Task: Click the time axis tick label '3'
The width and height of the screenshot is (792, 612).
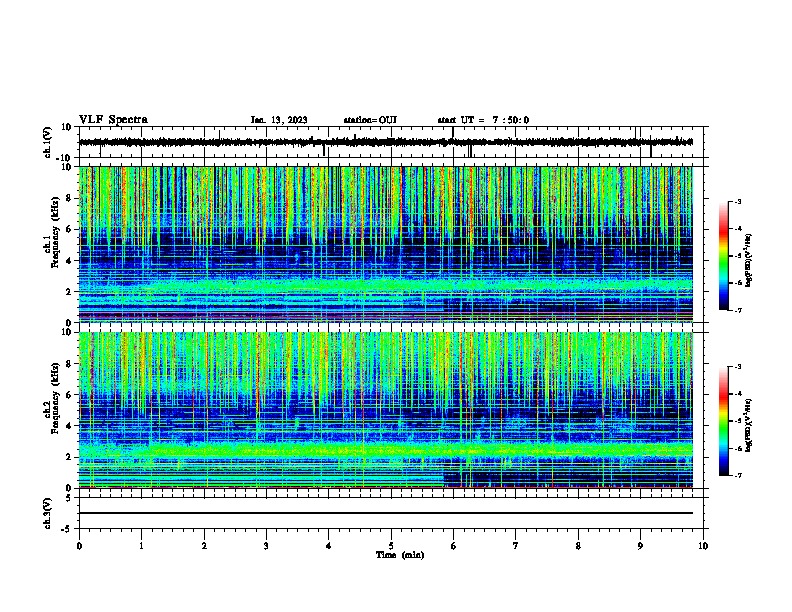Action: point(266,546)
